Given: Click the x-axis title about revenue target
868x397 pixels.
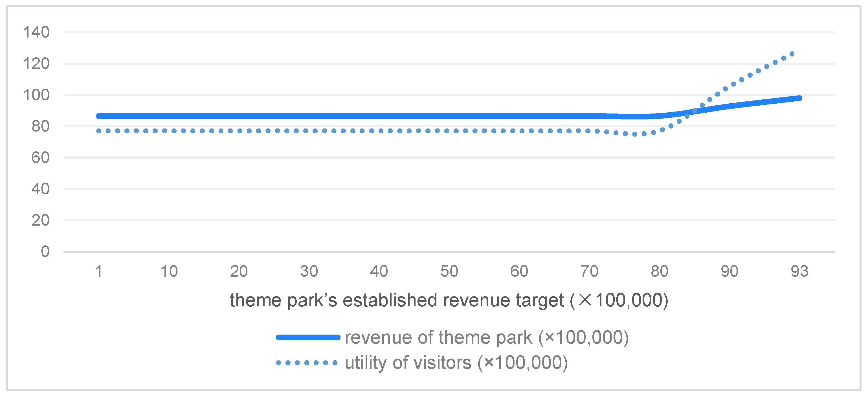Looking at the screenshot, I should tap(449, 300).
